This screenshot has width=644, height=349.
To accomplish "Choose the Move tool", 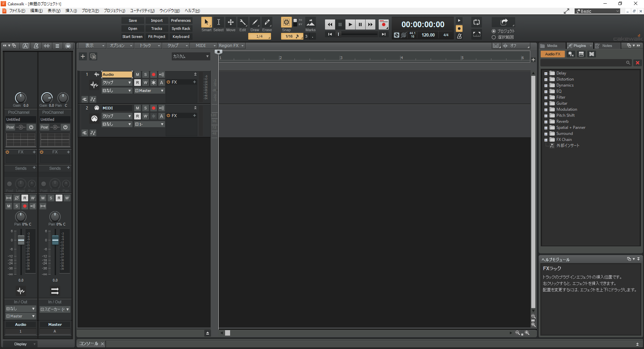I will coord(231,22).
